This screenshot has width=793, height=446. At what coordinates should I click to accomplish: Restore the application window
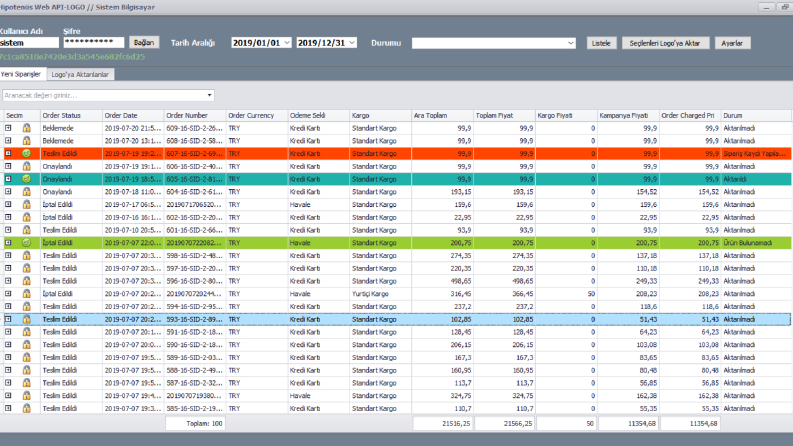click(784, 7)
